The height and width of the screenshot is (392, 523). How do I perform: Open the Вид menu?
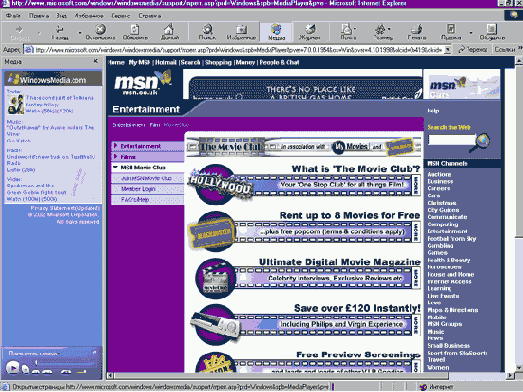tap(61, 16)
